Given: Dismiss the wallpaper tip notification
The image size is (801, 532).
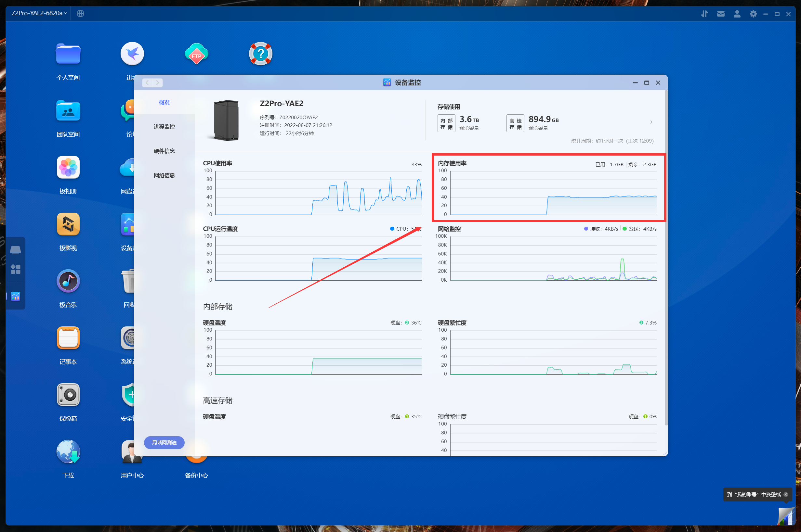Looking at the screenshot, I should (786, 494).
